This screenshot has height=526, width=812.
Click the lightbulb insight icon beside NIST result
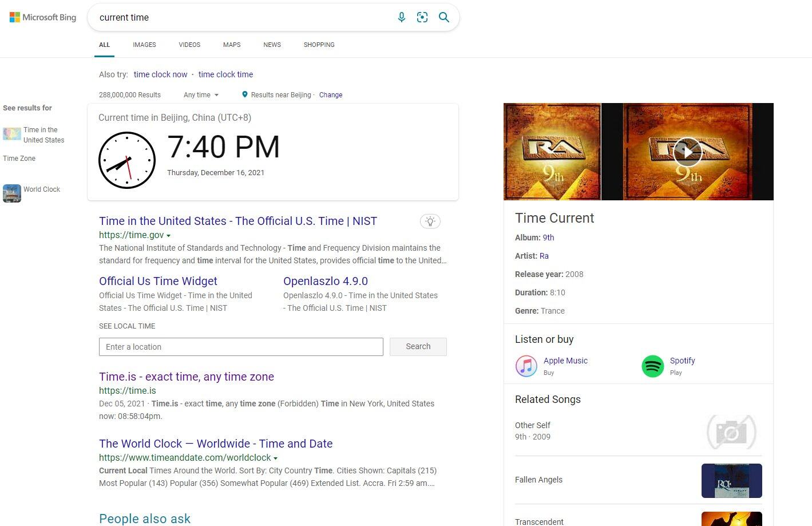(430, 222)
